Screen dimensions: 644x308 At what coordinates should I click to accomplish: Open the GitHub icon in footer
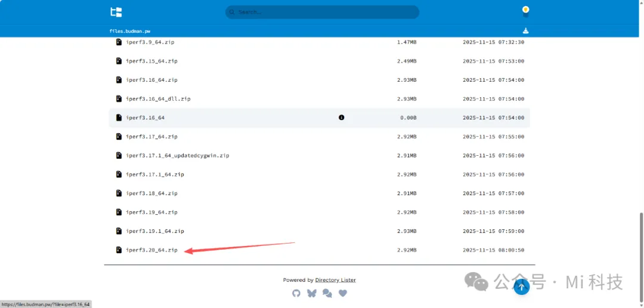(296, 293)
